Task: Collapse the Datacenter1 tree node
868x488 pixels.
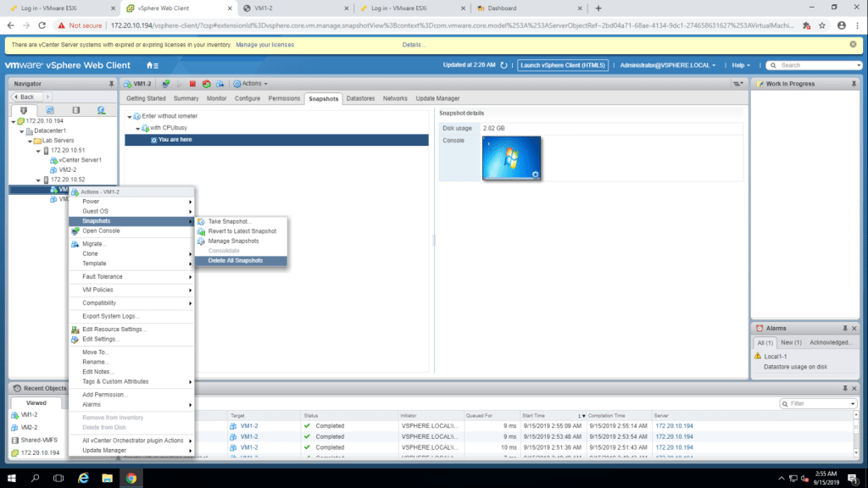Action: coord(20,130)
